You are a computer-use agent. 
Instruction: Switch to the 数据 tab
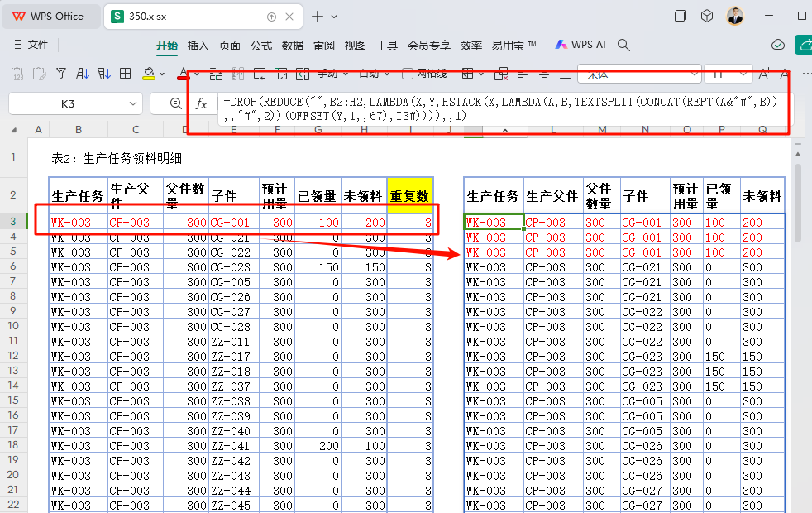293,46
